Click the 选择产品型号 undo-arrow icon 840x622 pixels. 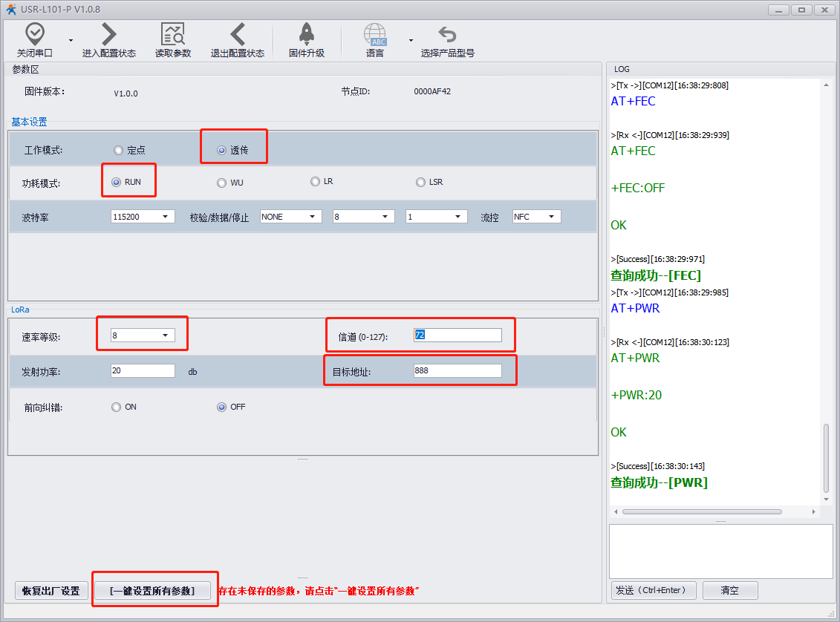pyautogui.click(x=447, y=34)
